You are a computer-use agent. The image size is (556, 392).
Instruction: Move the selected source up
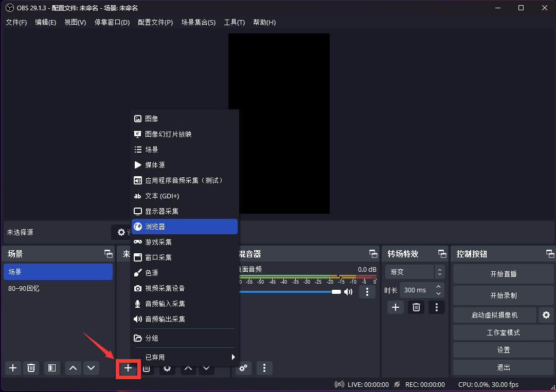coord(188,368)
